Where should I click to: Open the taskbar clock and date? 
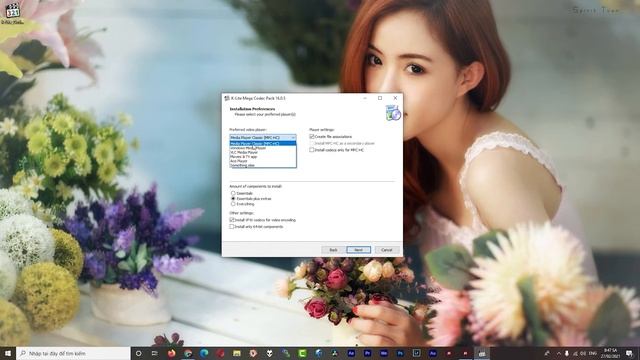pyautogui.click(x=610, y=353)
